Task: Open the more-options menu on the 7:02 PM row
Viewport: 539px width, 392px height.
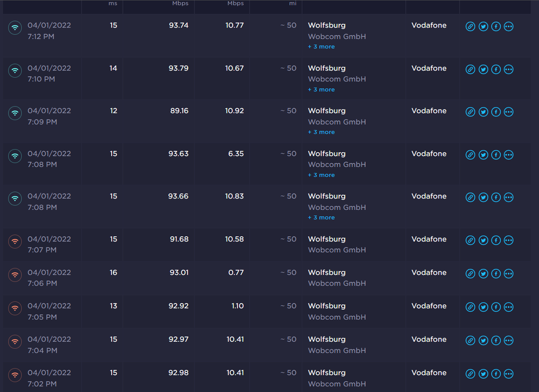Action: coord(508,373)
